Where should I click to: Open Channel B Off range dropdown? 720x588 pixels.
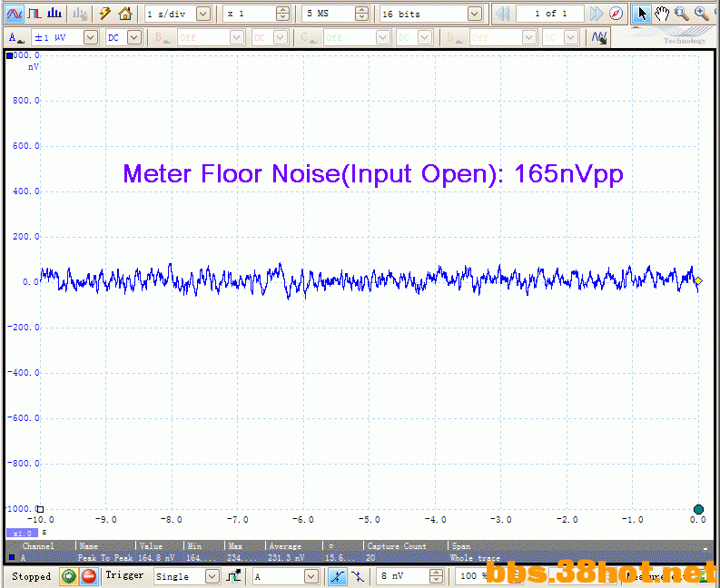[x=237, y=37]
